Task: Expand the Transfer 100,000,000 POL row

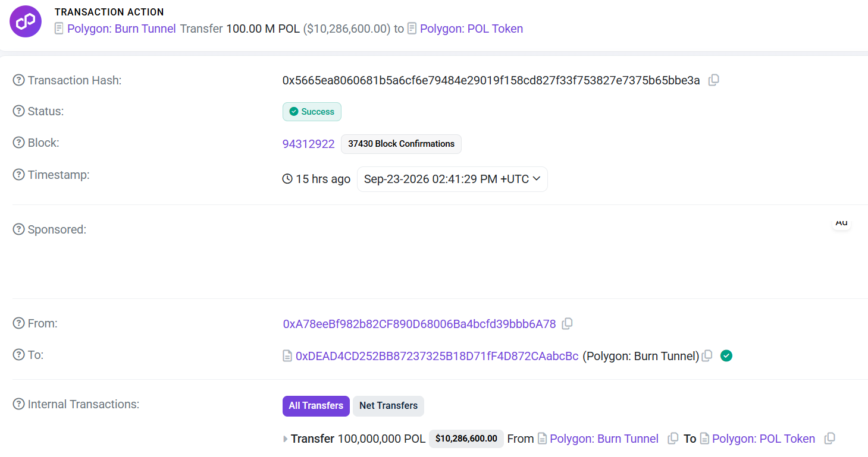Action: coord(286,439)
